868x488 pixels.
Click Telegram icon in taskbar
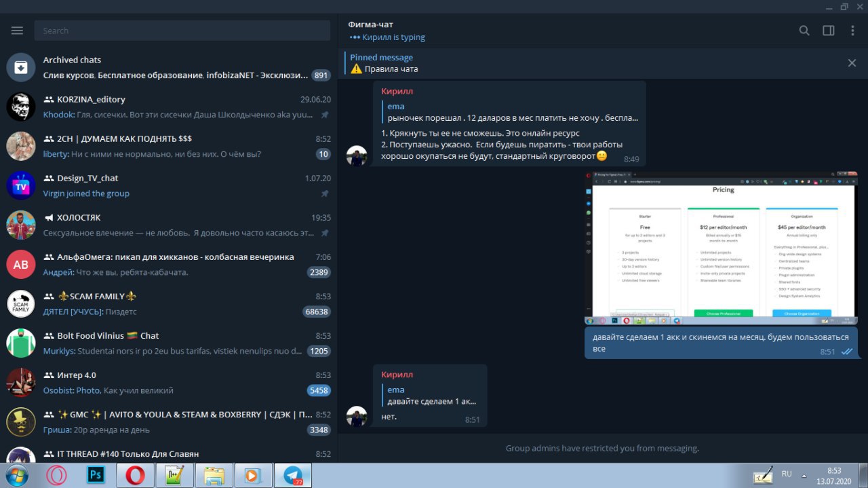[293, 475]
